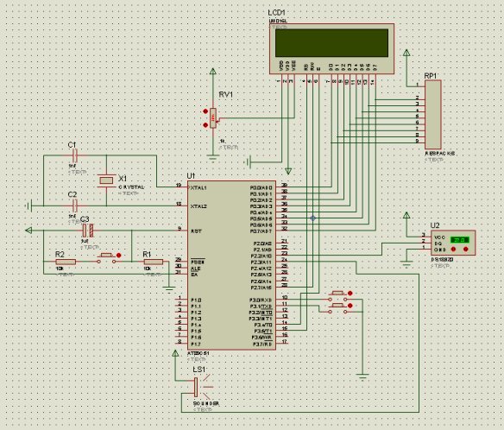Screen dimensions: 504x430
Task: Select the C1 capacitor symbol
Action: [74, 155]
